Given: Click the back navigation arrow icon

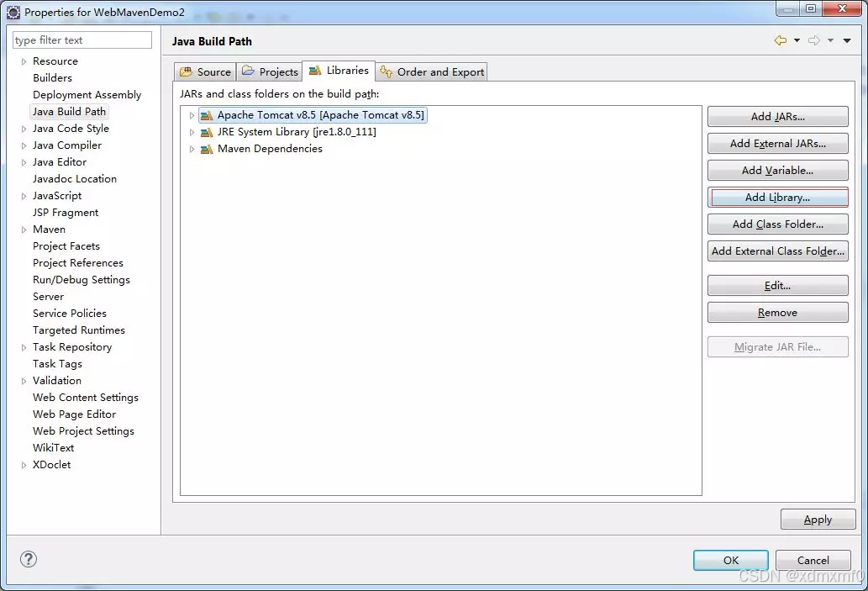Looking at the screenshot, I should point(781,40).
